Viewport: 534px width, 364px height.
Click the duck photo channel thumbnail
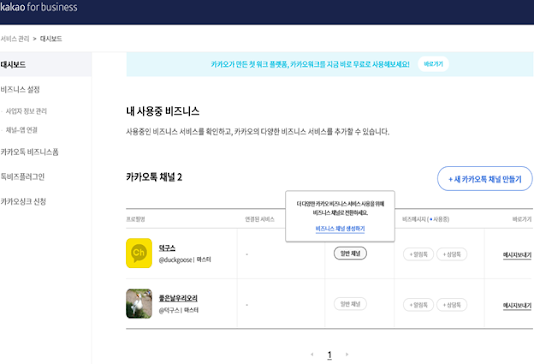click(139, 304)
